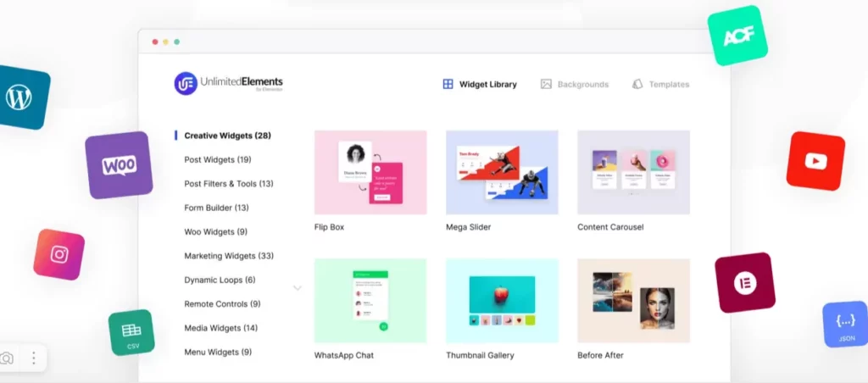Open the Templates tab
This screenshot has width=868, height=383.
[661, 84]
